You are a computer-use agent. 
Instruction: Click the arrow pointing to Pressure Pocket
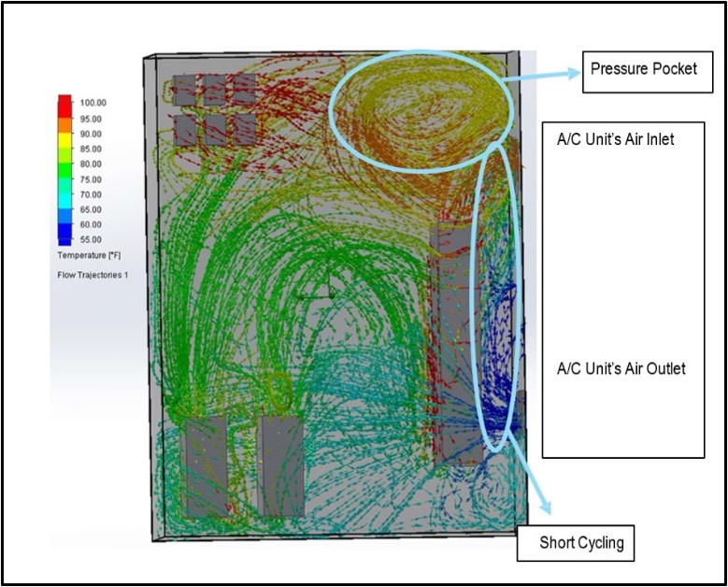(x=541, y=75)
